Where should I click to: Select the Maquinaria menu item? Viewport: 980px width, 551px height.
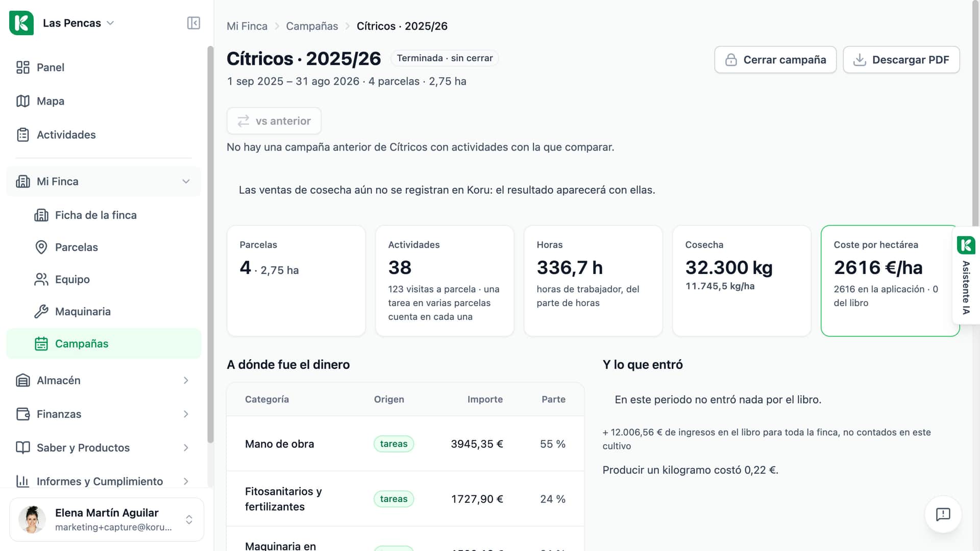click(x=104, y=312)
